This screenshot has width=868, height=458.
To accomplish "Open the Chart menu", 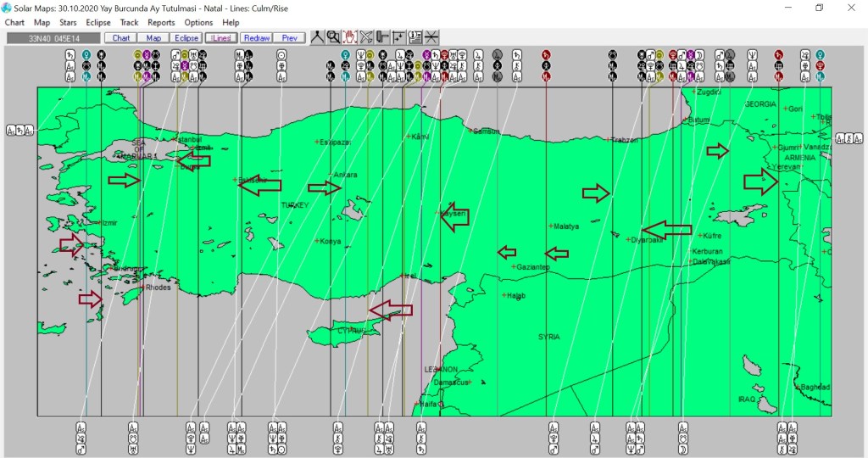I will tap(14, 23).
